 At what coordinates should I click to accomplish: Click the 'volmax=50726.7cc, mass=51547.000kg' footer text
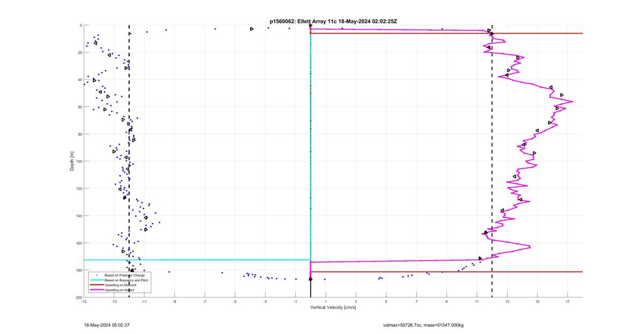tap(423, 325)
